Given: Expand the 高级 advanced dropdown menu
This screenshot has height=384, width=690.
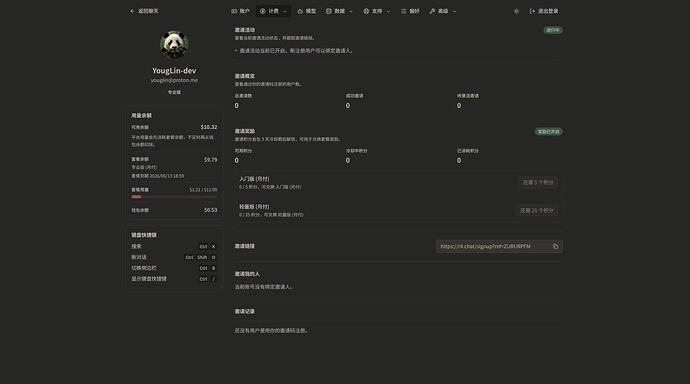Looking at the screenshot, I should click(x=443, y=11).
